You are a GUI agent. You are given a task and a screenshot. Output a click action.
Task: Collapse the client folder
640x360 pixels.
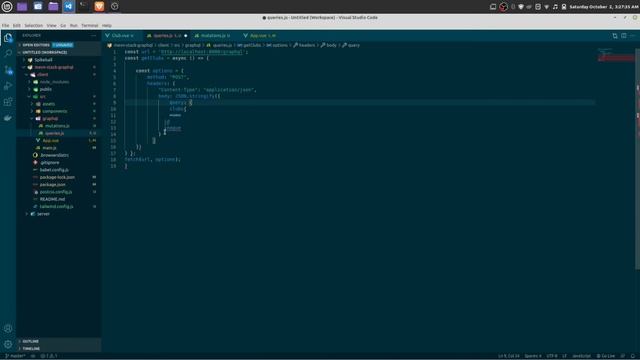coord(58,74)
